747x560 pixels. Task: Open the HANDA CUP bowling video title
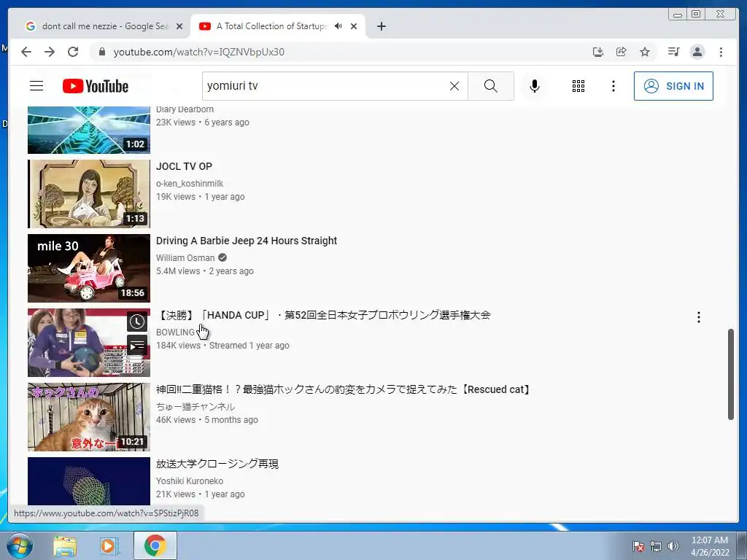(x=323, y=315)
